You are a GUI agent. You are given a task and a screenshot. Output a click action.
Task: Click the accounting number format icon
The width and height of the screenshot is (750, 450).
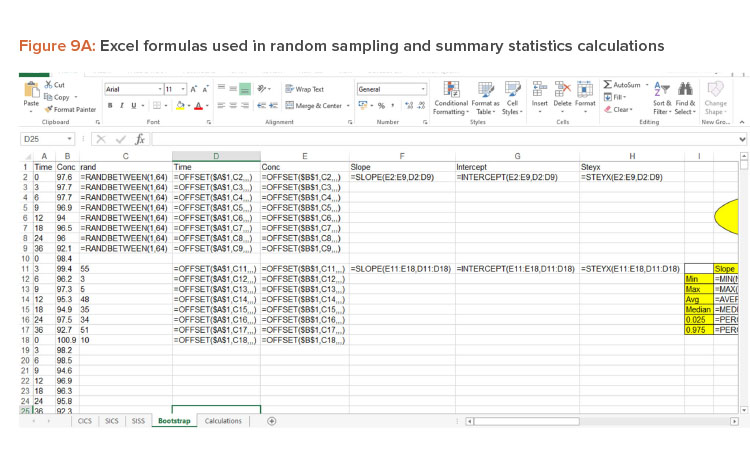point(363,105)
